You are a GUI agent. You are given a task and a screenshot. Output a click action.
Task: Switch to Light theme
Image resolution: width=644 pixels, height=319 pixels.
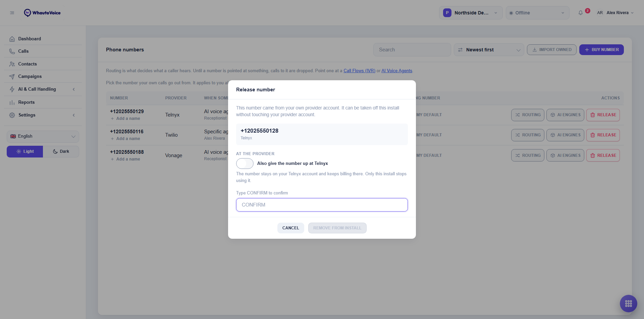25,151
